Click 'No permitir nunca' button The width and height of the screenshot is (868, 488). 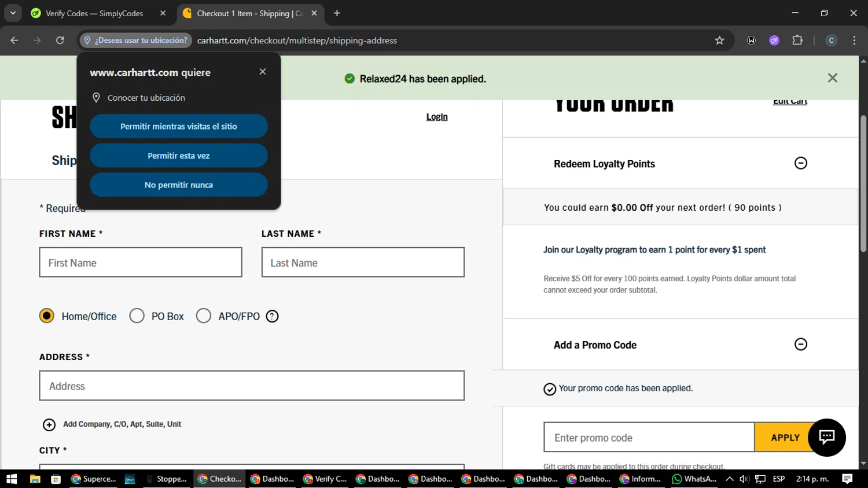(x=179, y=185)
